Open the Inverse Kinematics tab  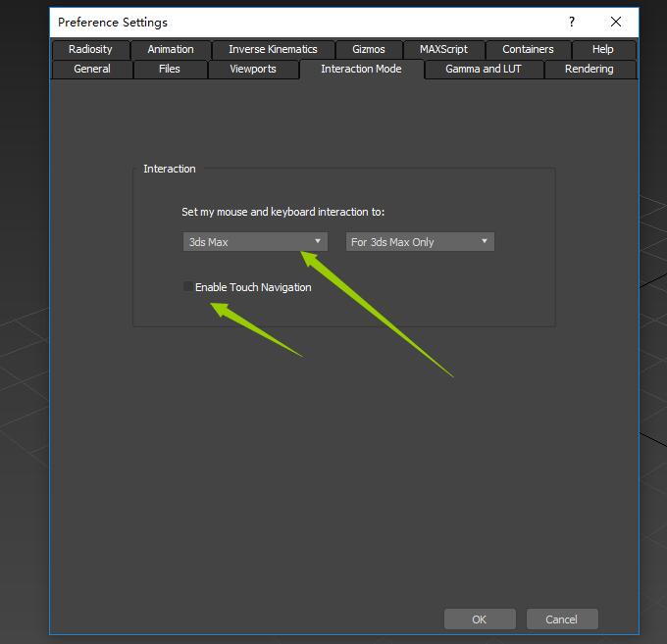(x=273, y=49)
